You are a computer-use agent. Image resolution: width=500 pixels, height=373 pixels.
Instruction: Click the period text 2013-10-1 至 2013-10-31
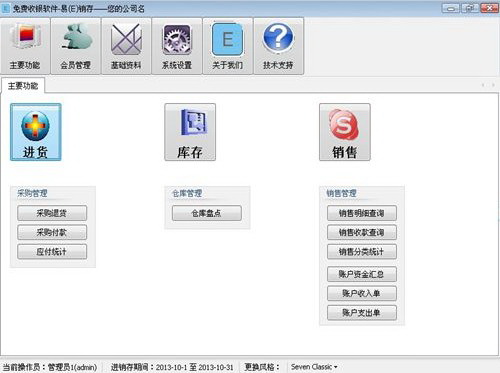click(195, 367)
